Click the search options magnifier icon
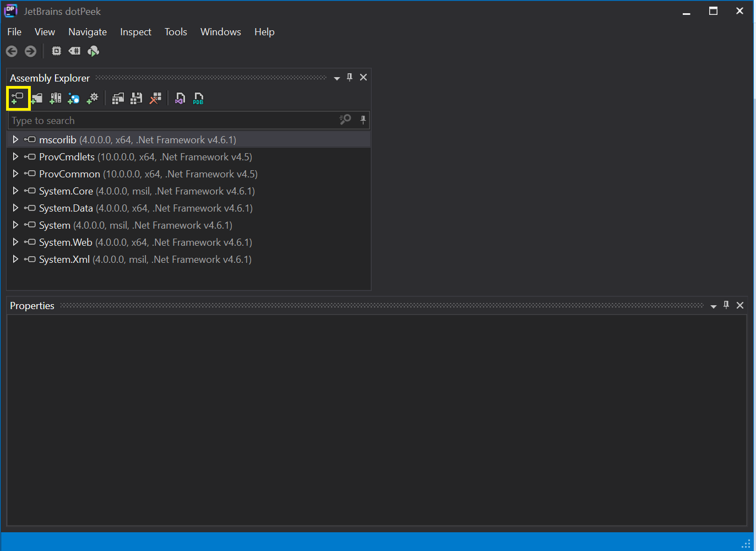The width and height of the screenshot is (756, 551). click(345, 120)
